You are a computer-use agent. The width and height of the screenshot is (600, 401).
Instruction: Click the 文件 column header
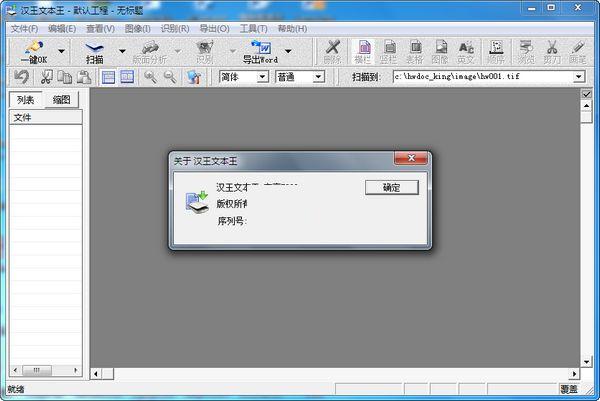pos(46,117)
